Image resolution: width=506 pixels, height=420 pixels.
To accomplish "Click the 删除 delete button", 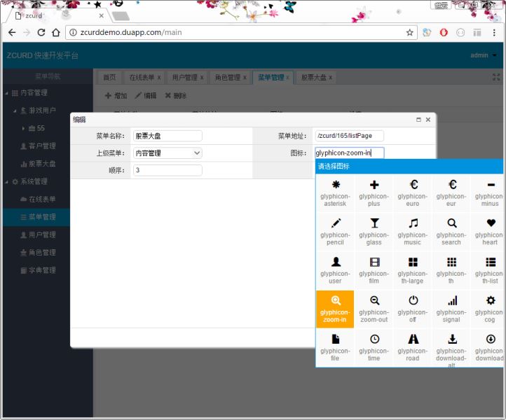I will 175,96.
